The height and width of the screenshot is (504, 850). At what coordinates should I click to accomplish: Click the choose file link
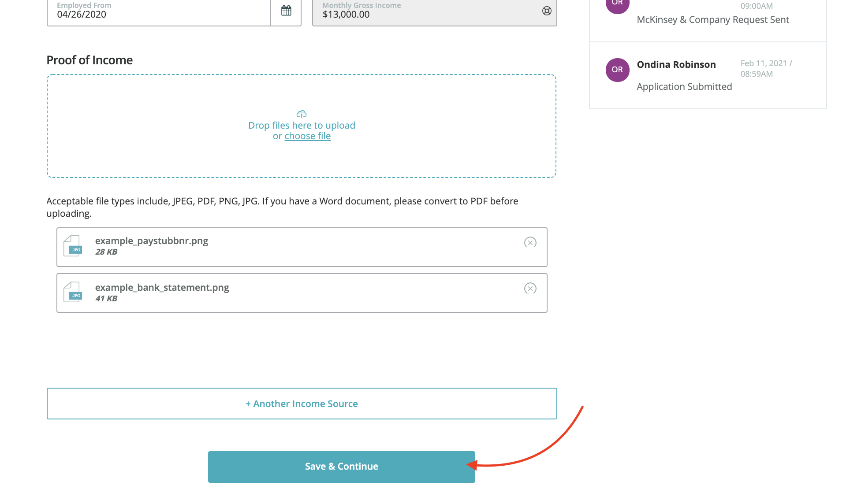(x=307, y=136)
